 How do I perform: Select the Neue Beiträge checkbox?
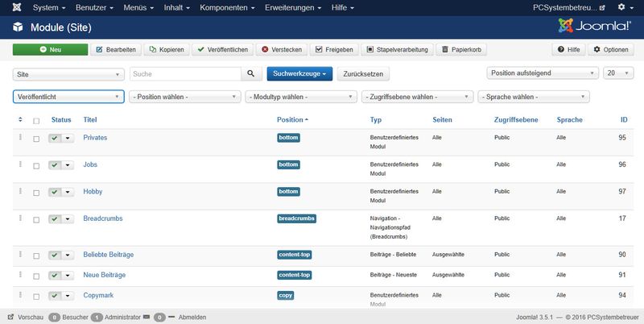[36, 276]
